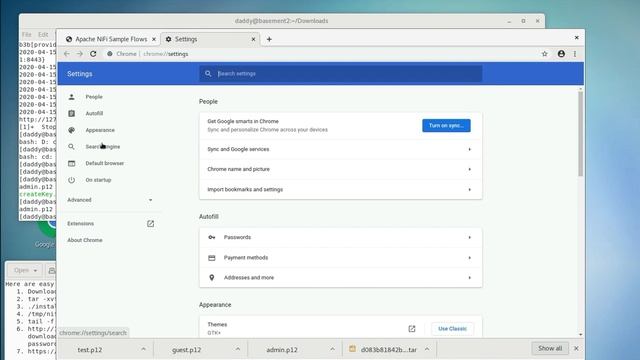Click the magnifier icon in the settings search bar
640x360 pixels.
208,73
